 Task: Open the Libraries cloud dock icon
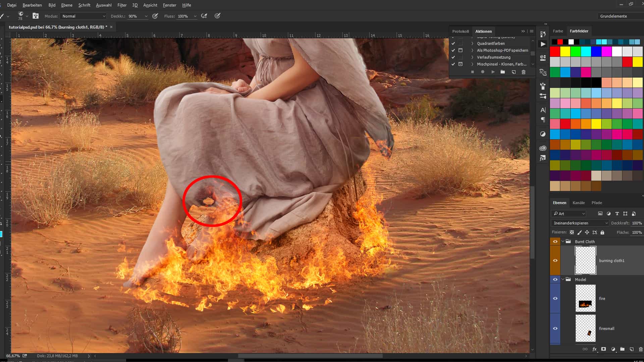tap(543, 148)
